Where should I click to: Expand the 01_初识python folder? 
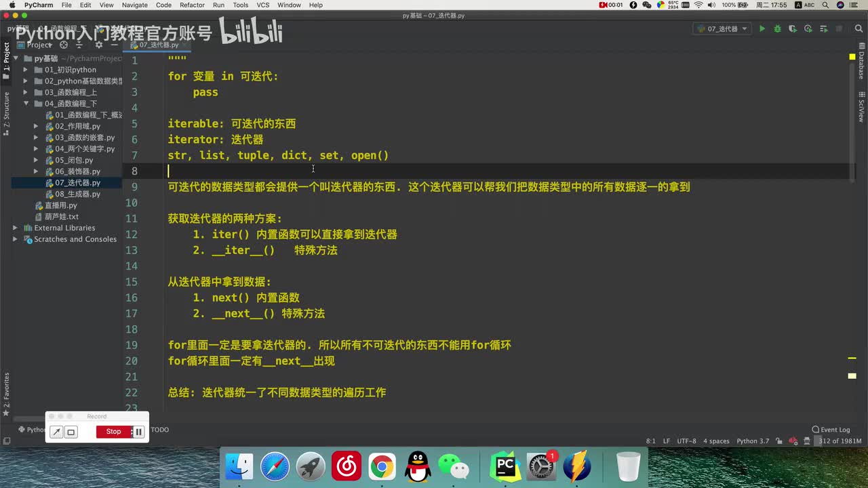point(26,70)
